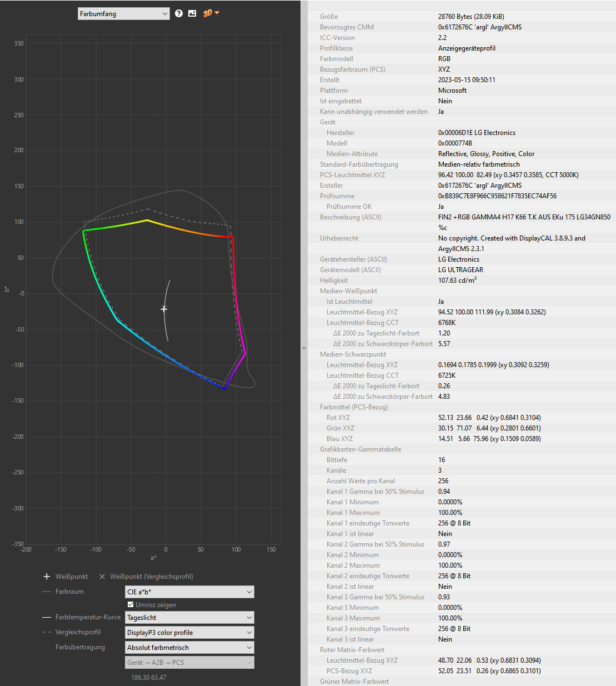
Task: Open the Absolut farbmetrisch rendering intent dropdown
Action: tap(189, 648)
